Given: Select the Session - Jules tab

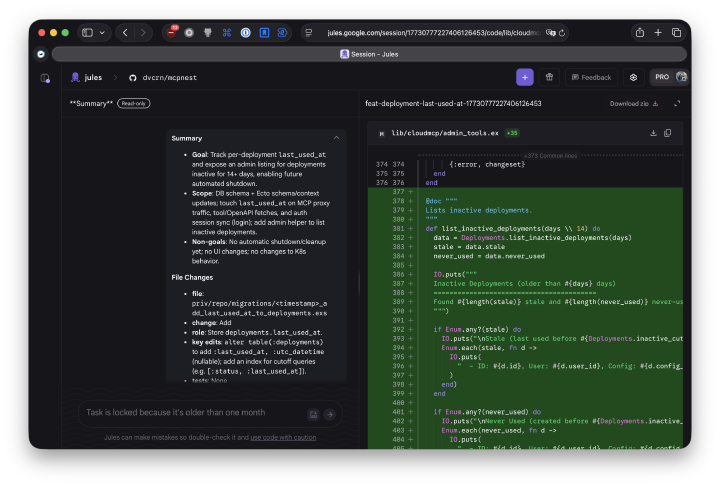Looking at the screenshot, I should click(369, 54).
